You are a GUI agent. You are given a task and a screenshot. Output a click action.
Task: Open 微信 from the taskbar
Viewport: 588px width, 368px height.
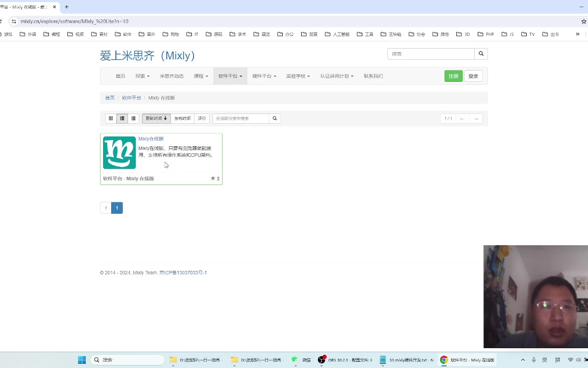click(x=302, y=360)
